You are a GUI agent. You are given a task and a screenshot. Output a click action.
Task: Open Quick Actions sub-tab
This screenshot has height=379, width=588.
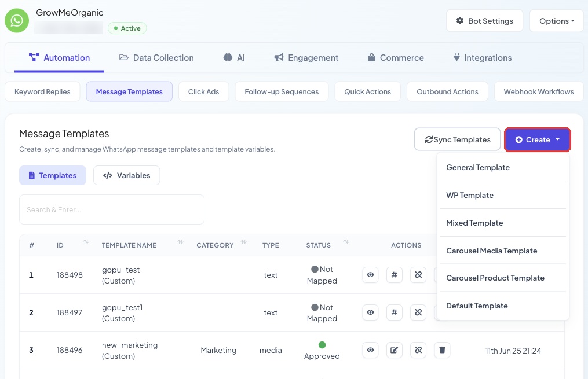coord(367,92)
